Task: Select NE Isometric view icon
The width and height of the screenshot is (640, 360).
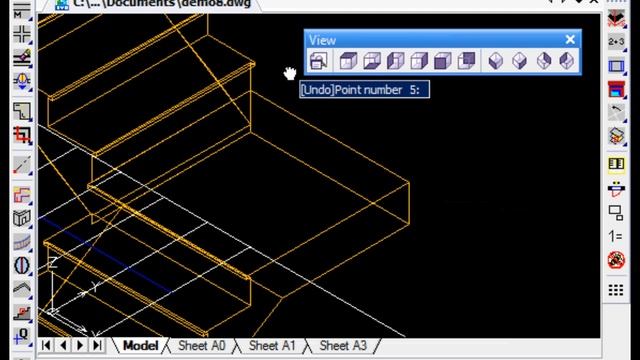Action: tap(543, 61)
